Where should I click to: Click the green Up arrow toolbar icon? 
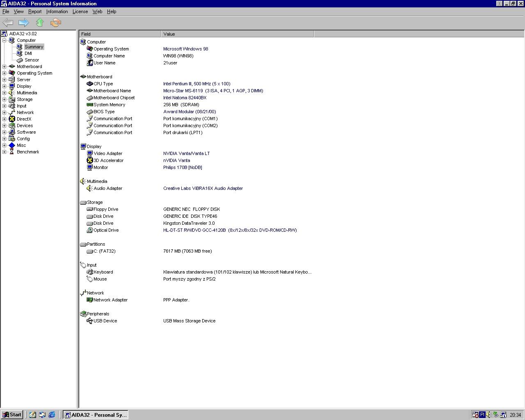click(40, 23)
